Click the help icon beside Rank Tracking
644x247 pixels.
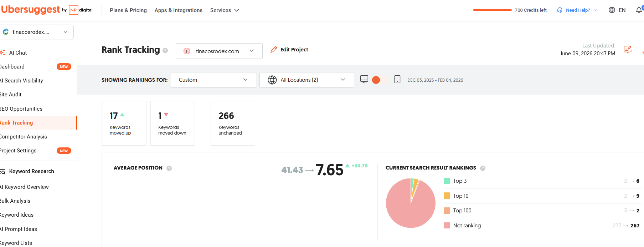pyautogui.click(x=165, y=51)
